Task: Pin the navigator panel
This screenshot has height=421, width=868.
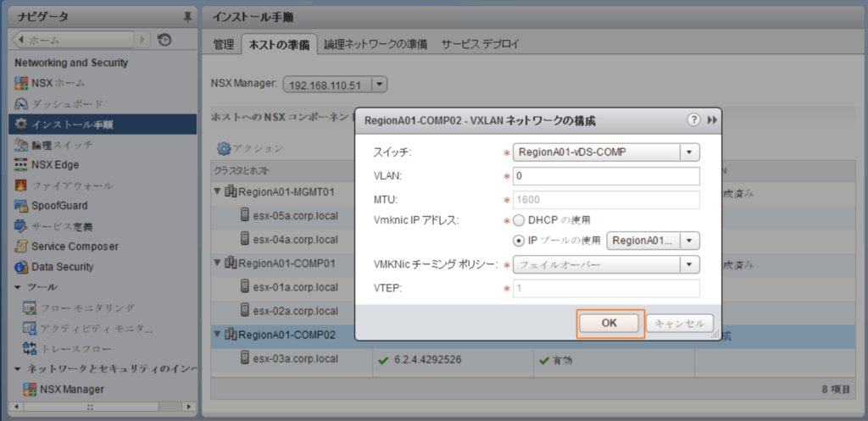Action: point(187,17)
